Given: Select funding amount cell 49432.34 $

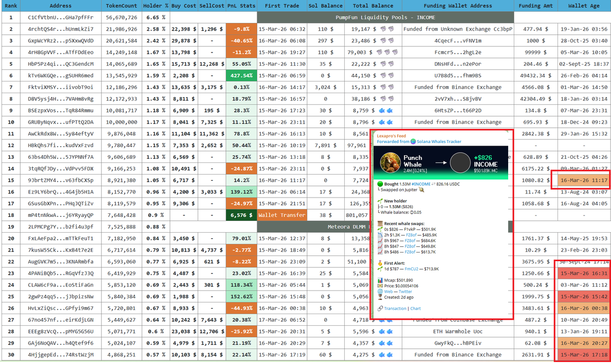Looking at the screenshot, I should (536, 75).
